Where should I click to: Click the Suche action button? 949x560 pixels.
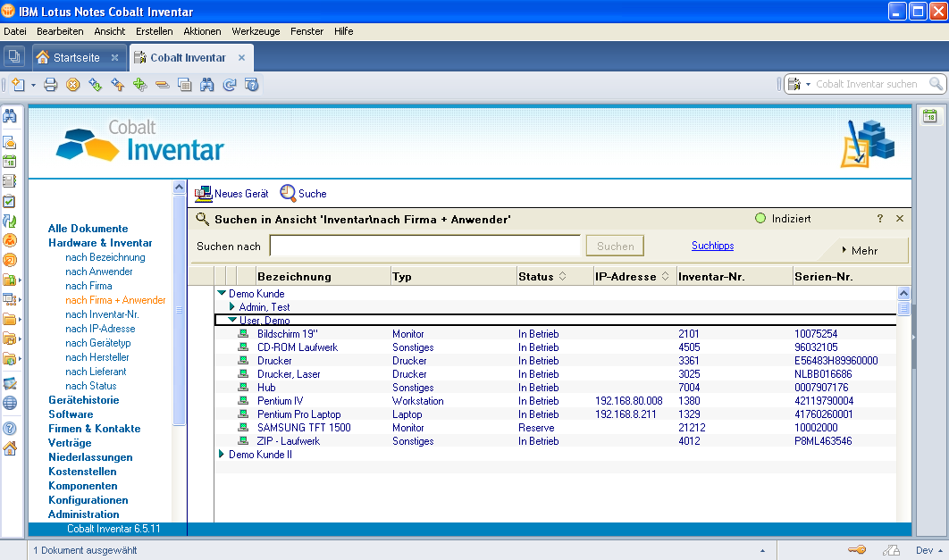(x=303, y=194)
